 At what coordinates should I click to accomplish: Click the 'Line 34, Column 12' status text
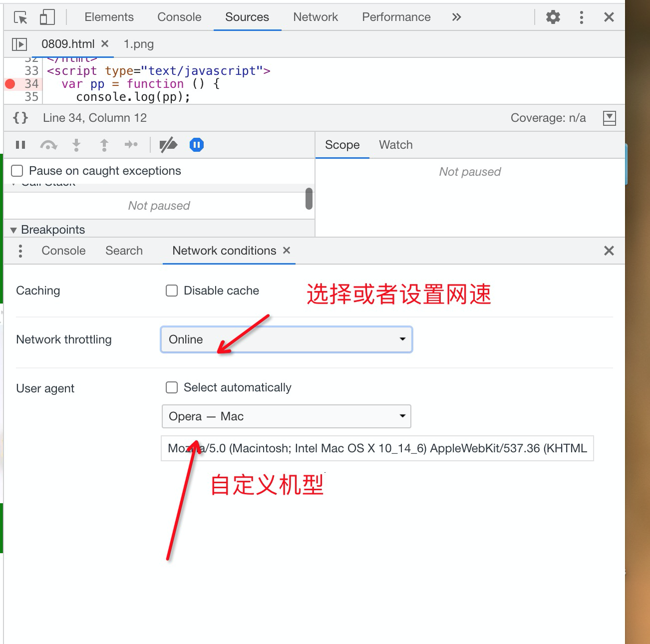[x=95, y=118]
